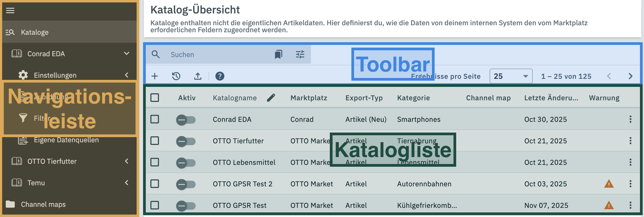Open row menu for OTTO Tierfutter

pyautogui.click(x=631, y=141)
